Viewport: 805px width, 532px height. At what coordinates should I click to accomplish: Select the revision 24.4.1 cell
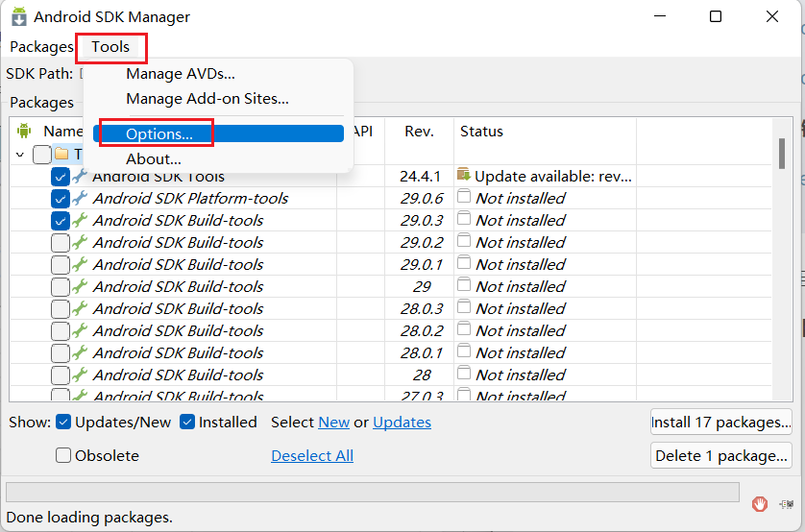420,177
